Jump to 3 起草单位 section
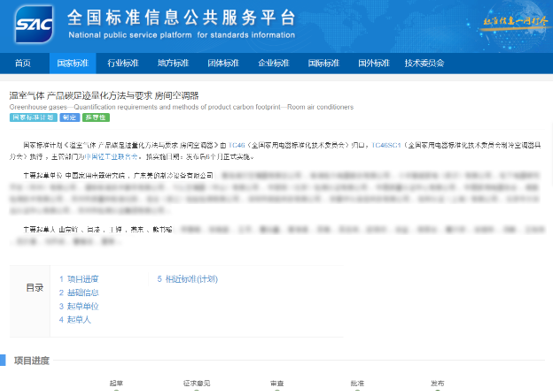Screen dimensions: 553x391 click(x=79, y=306)
